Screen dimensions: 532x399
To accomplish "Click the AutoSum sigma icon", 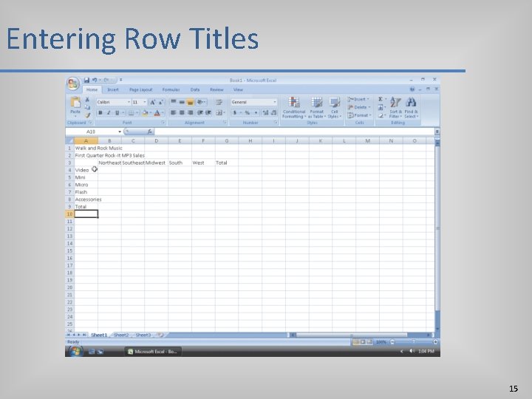I will (x=381, y=99).
